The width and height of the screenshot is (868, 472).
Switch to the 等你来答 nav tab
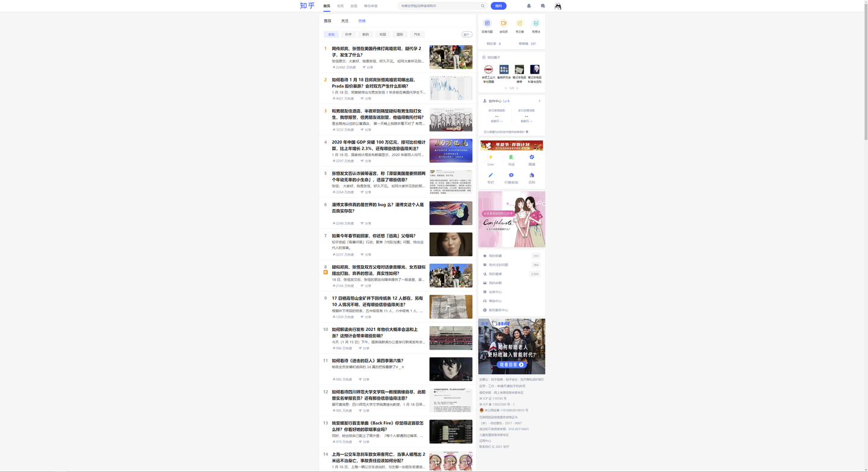pyautogui.click(x=371, y=6)
